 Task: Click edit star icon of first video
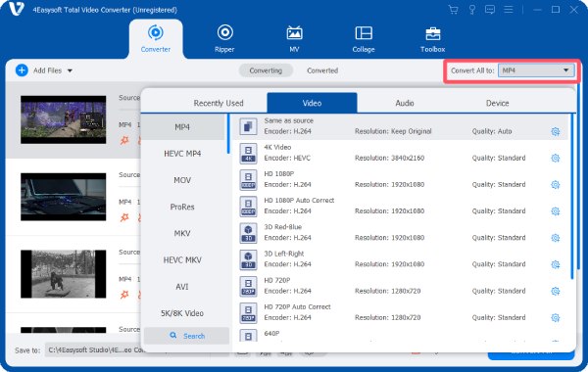[x=124, y=140]
